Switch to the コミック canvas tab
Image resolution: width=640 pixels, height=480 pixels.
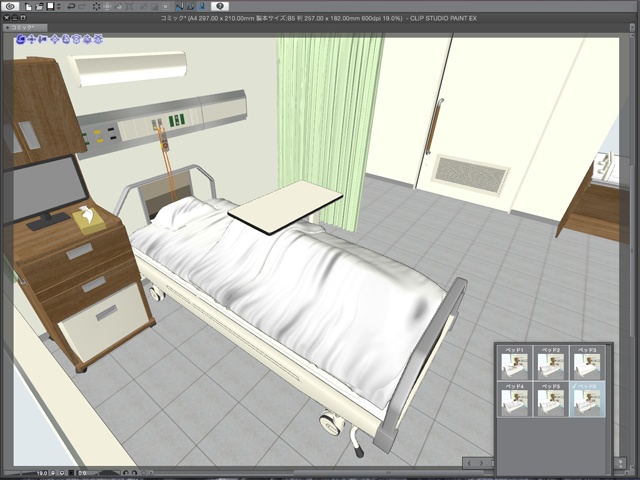[x=24, y=28]
